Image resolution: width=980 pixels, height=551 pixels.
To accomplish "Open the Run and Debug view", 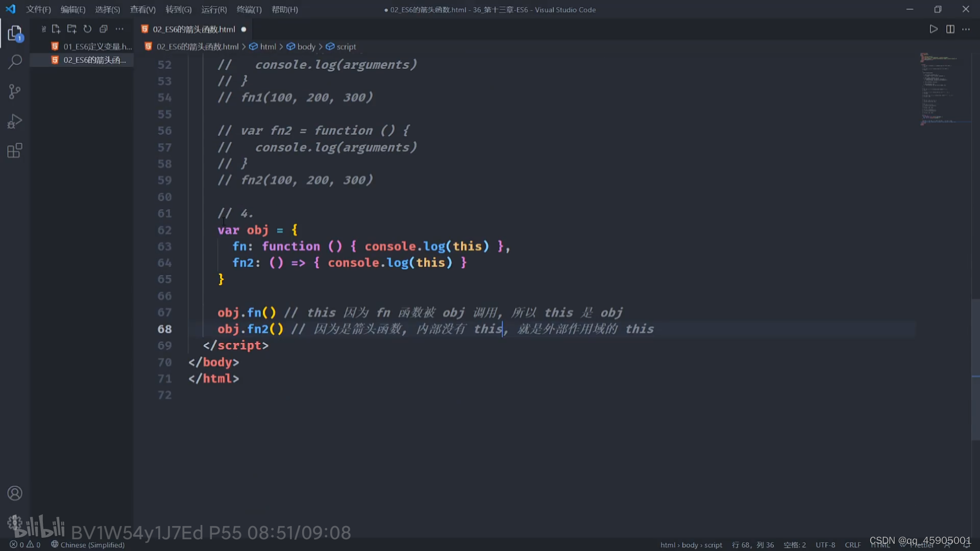I will [x=15, y=121].
